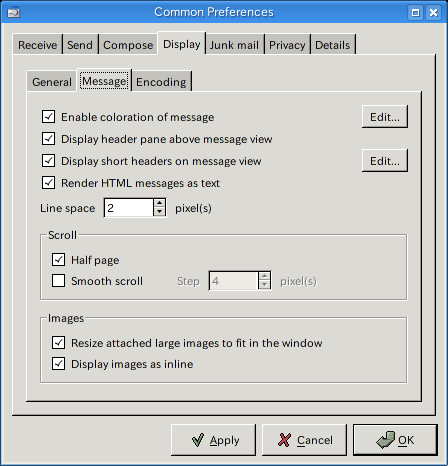Go to the Junk mail tab
The height and width of the screenshot is (466, 448).
click(234, 44)
